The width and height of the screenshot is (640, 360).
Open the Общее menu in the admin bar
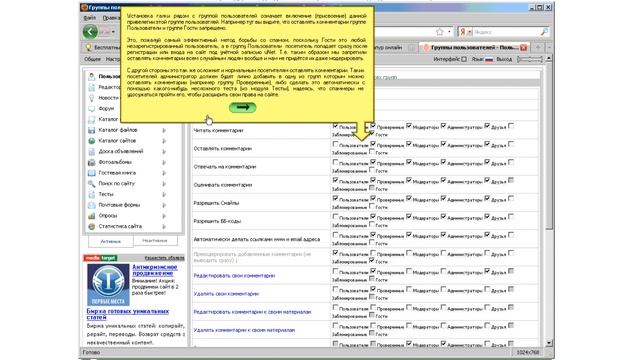point(92,60)
